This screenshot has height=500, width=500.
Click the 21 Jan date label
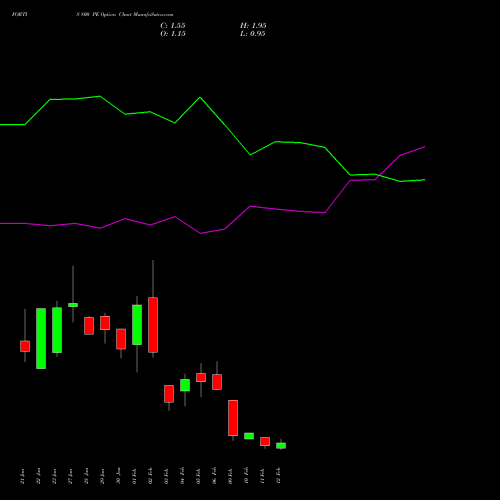pos(23,476)
